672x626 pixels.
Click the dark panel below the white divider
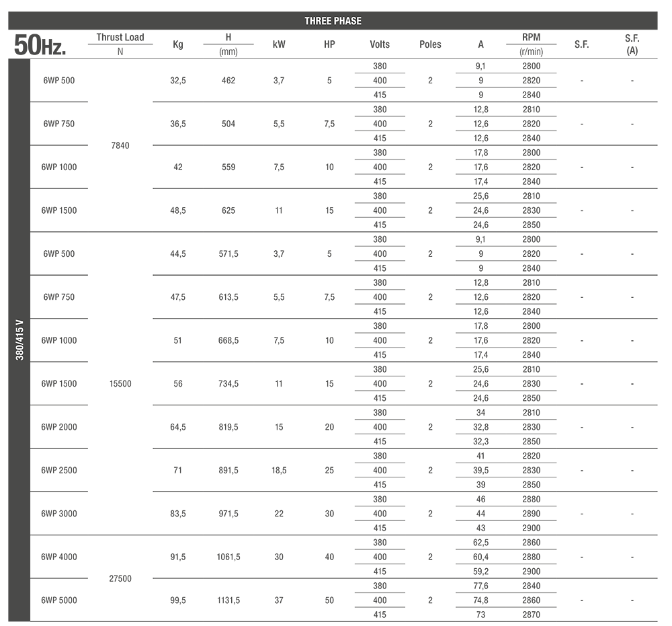pyautogui.click(x=452, y=551)
